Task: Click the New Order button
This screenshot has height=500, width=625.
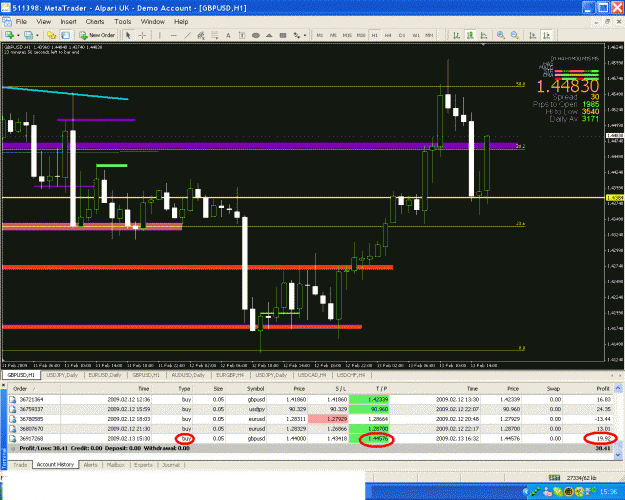Action: coord(97,35)
